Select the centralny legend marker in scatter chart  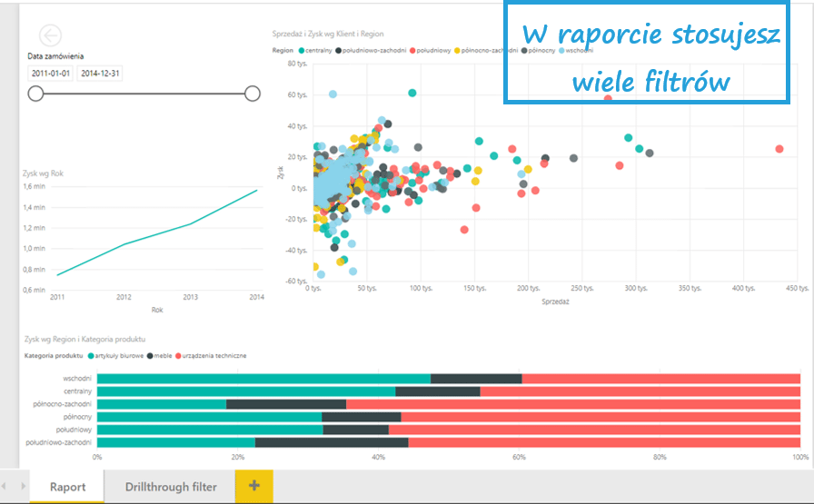(301, 51)
